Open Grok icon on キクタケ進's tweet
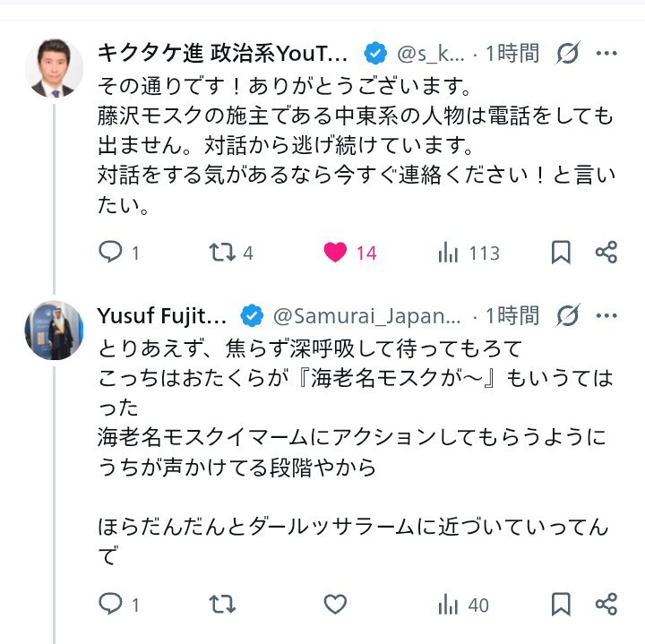The width and height of the screenshot is (645, 644). [x=568, y=54]
